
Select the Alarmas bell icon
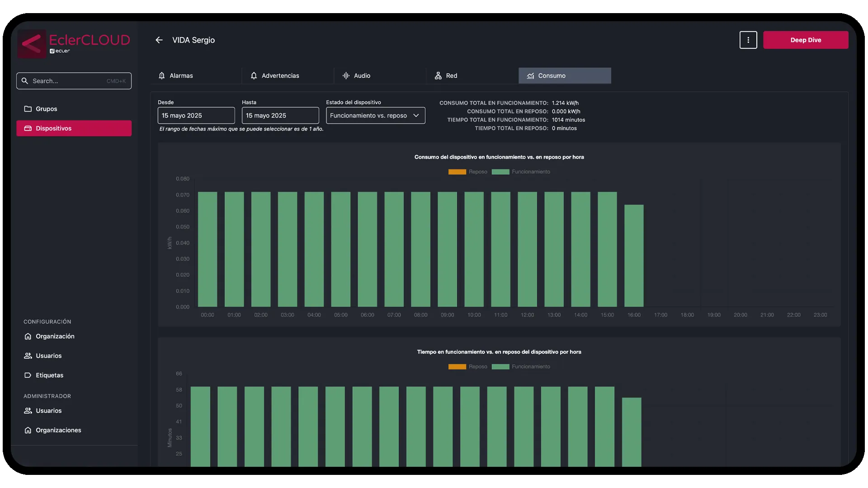[162, 75]
